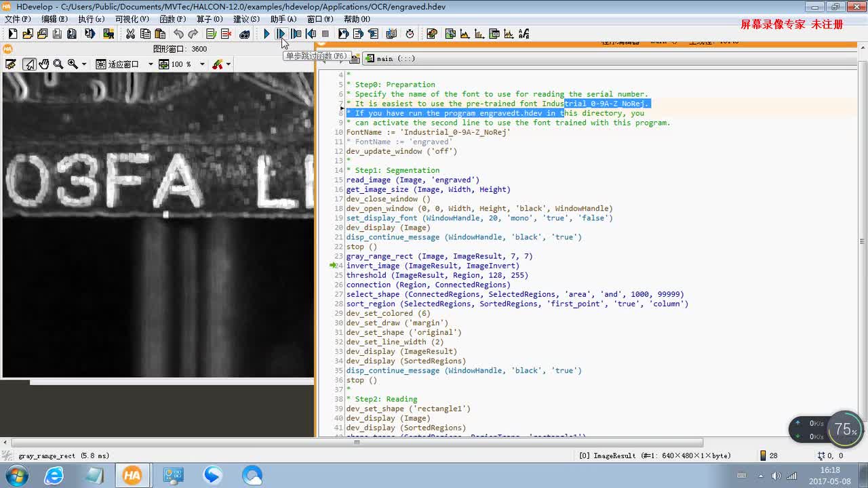Viewport: 868px width, 488px height.
Task: Open the OCR Training Assistant icon
Action: (x=524, y=34)
